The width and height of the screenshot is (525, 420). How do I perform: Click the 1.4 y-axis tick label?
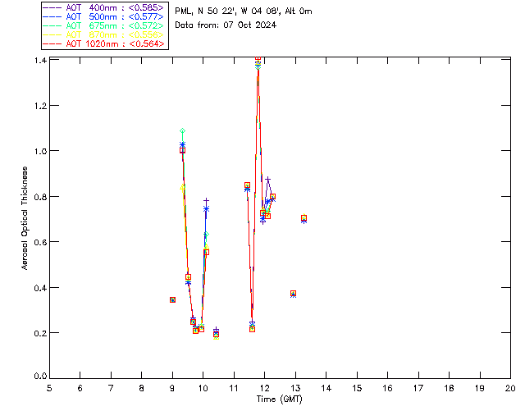40,60
